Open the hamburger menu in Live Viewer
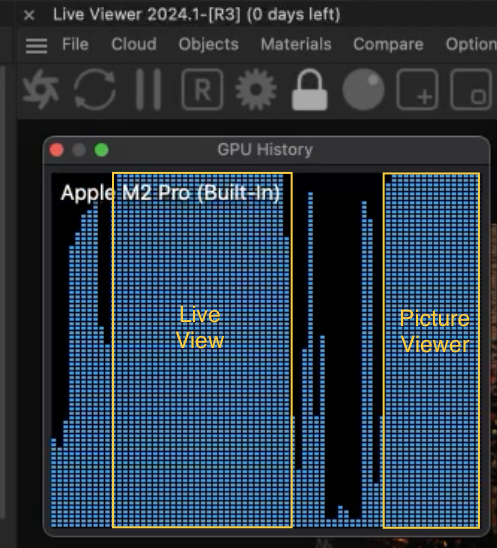The width and height of the screenshot is (497, 548). tap(36, 45)
